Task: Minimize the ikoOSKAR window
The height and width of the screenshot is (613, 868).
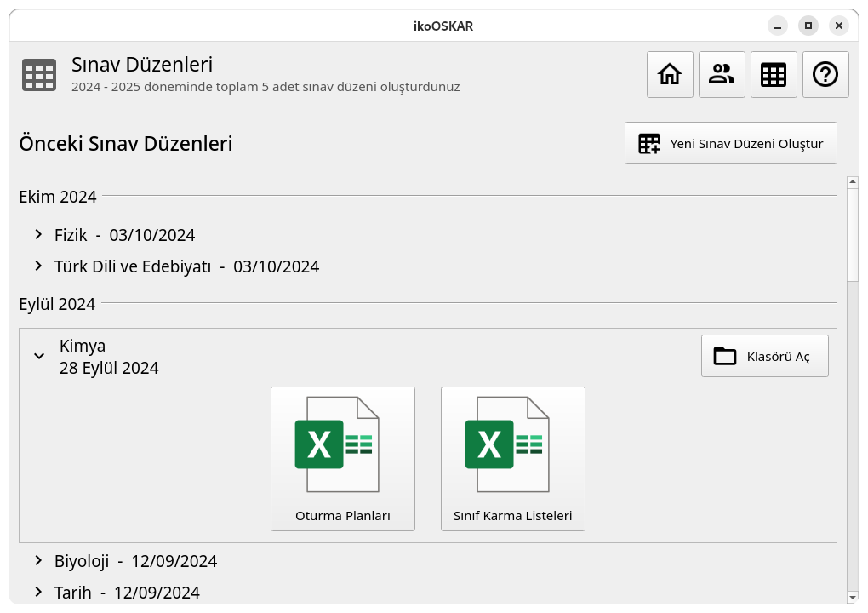Action: click(x=778, y=26)
